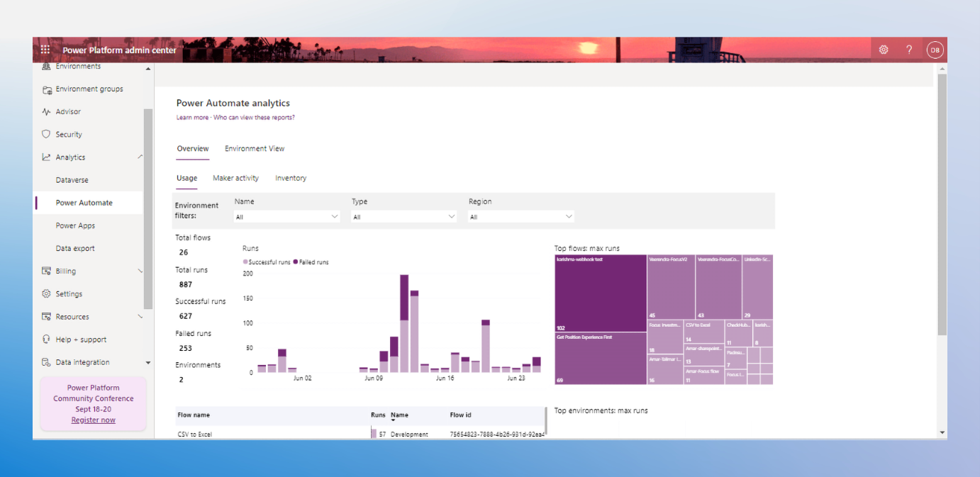The image size is (980, 477).
Task: Click the Help + support headset icon
Action: pos(46,339)
